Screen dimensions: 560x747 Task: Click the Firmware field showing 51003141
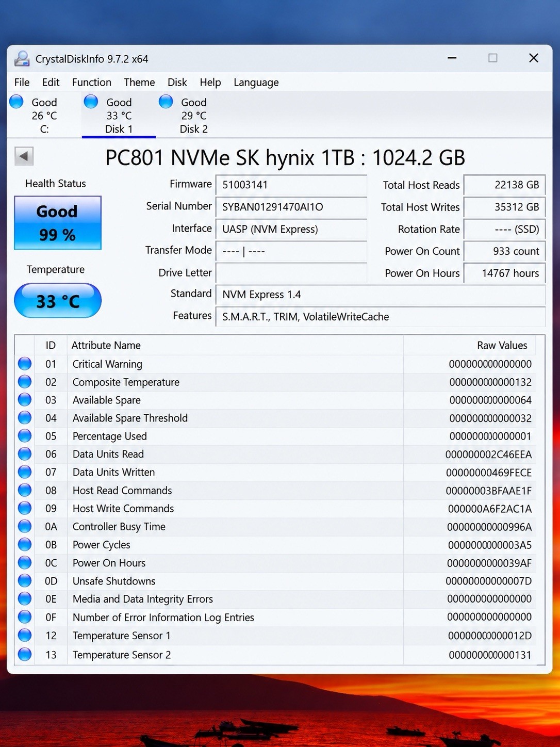click(291, 185)
